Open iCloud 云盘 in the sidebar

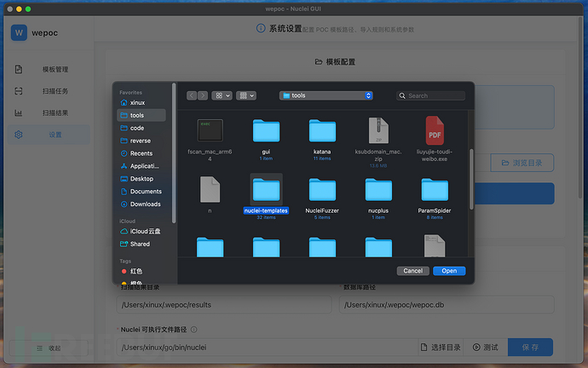click(x=147, y=232)
